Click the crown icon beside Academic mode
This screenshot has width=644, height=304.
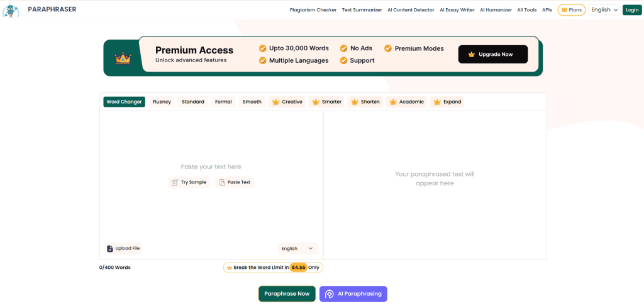pos(392,102)
